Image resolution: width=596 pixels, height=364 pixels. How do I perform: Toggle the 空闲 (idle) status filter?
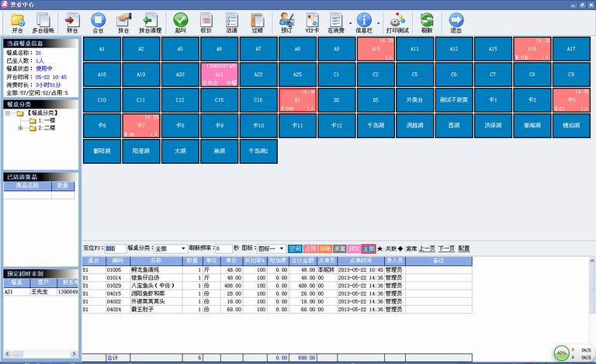click(x=295, y=248)
